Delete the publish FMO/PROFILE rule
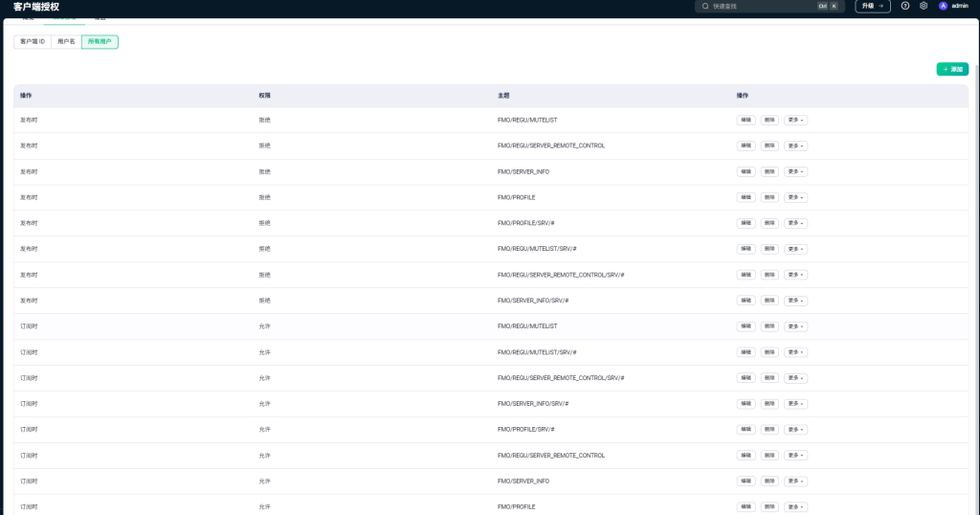This screenshot has width=980, height=515. pyautogui.click(x=769, y=197)
